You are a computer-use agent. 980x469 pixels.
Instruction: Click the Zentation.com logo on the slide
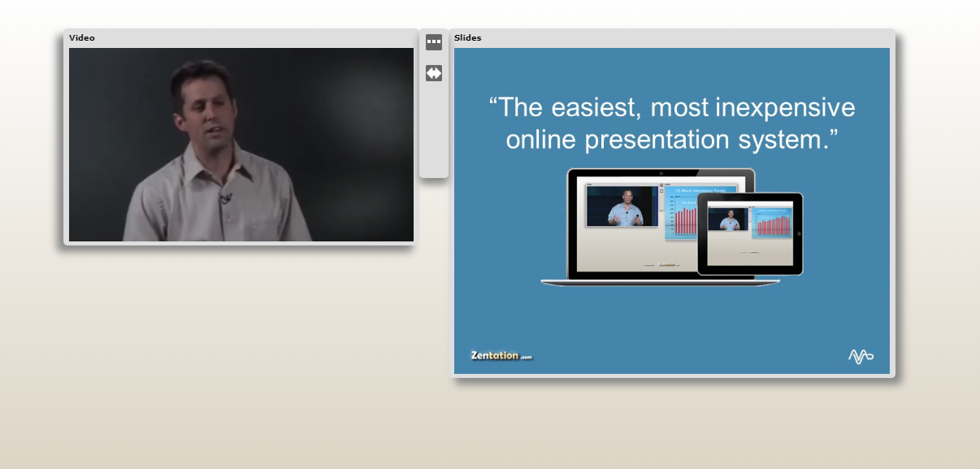(501, 355)
